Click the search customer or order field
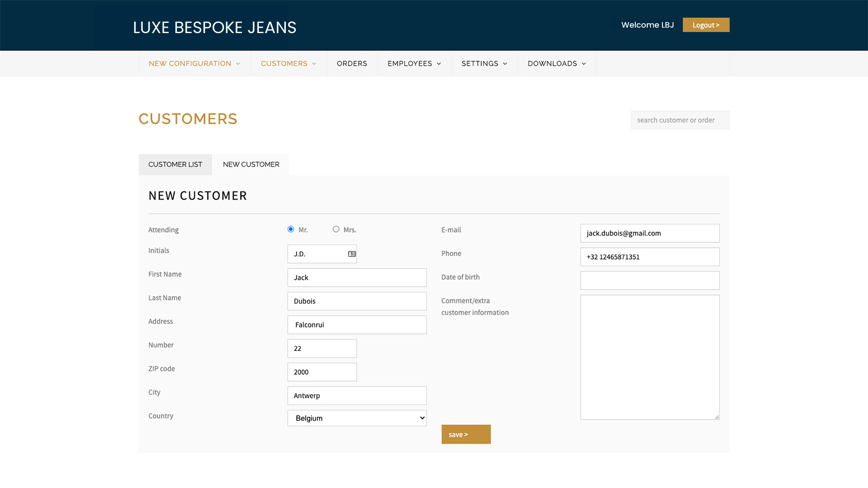 click(x=680, y=120)
